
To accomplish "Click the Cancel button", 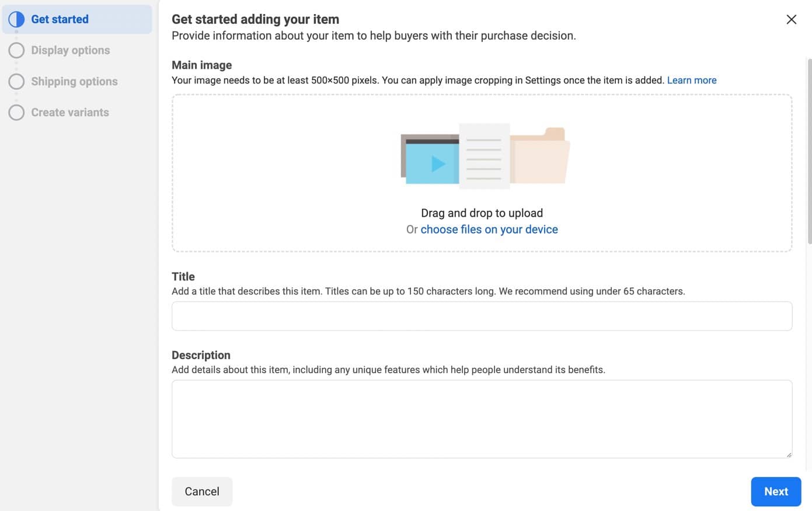I will pos(202,492).
